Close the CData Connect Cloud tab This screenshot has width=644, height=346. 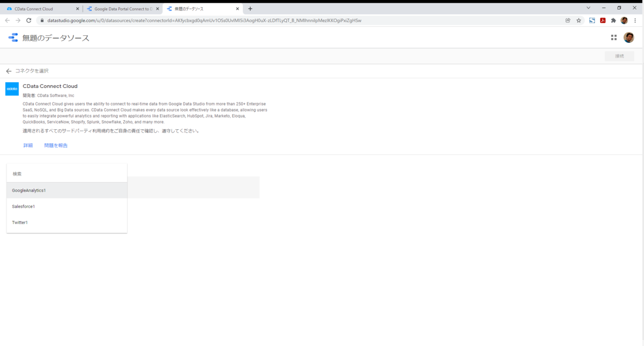pyautogui.click(x=77, y=9)
